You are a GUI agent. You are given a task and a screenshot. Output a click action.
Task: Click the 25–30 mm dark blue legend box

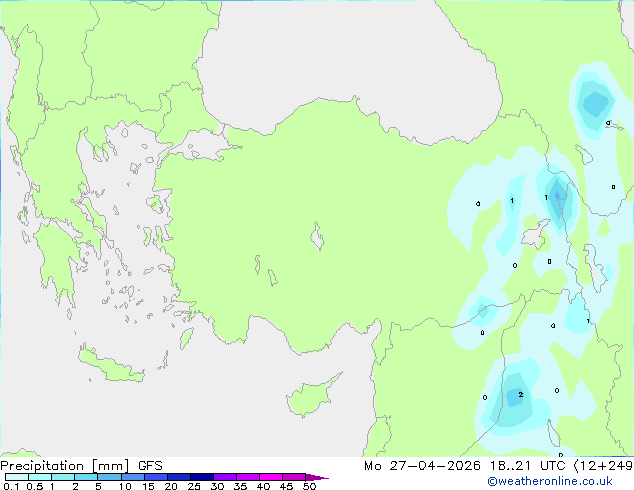coord(201,477)
